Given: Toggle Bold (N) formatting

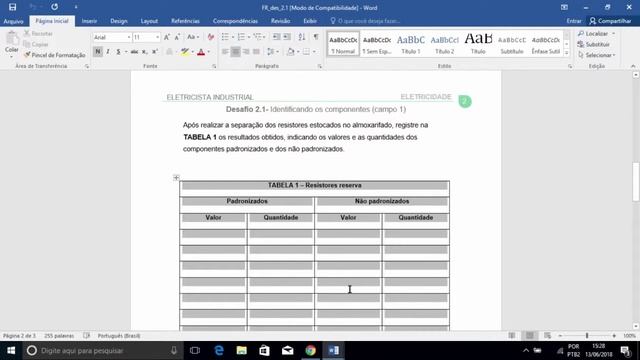Looking at the screenshot, I should (98, 52).
